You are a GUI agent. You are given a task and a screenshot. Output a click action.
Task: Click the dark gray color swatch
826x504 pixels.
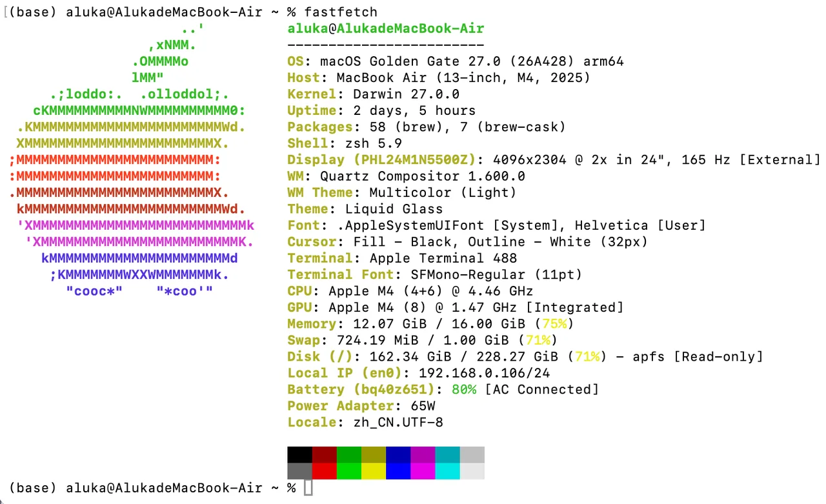(x=299, y=471)
